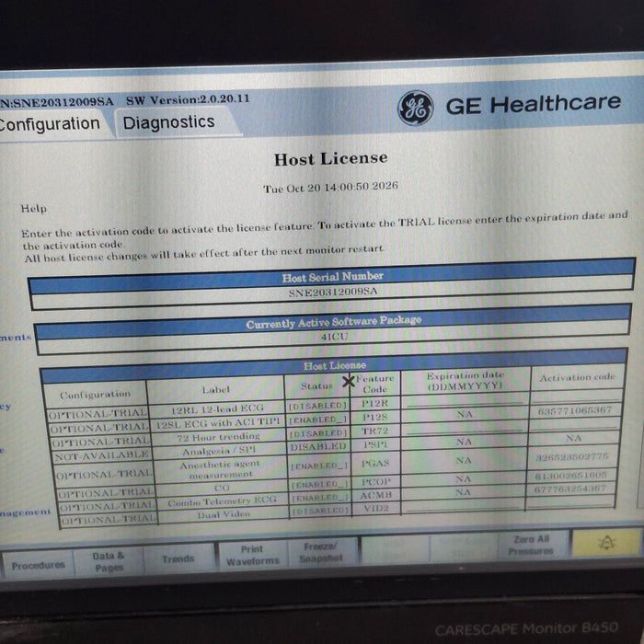Toggle the Dual Video status field
The image size is (644, 644).
coord(321,512)
